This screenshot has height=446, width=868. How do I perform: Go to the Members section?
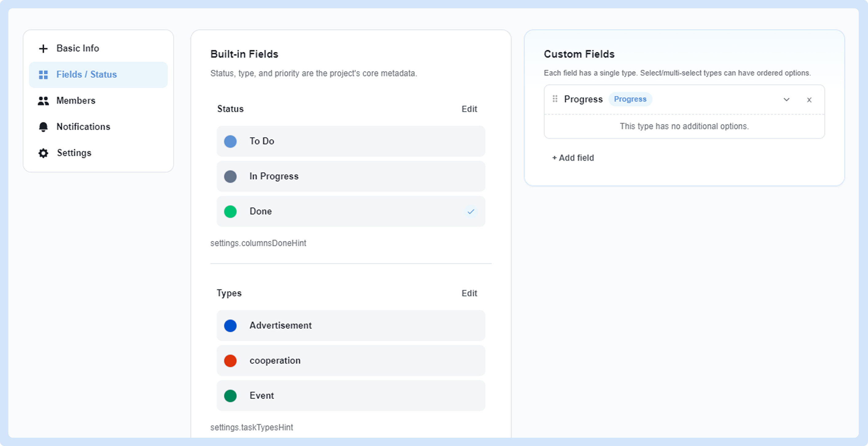[x=98, y=101]
